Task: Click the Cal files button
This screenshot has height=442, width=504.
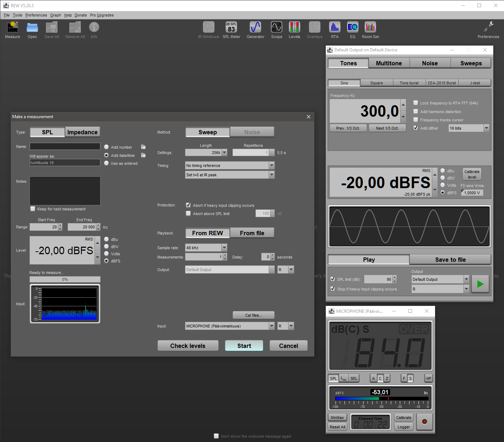Action: tap(254, 315)
